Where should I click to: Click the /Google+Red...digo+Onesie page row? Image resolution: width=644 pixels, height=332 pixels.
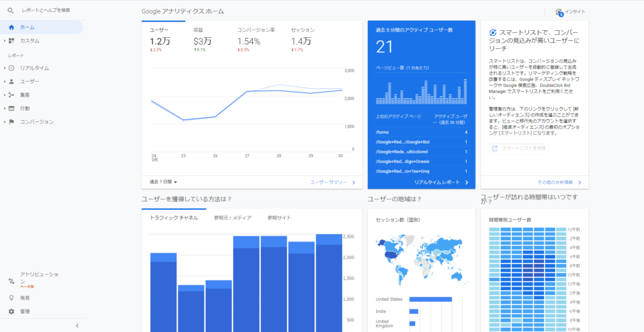click(x=421, y=162)
